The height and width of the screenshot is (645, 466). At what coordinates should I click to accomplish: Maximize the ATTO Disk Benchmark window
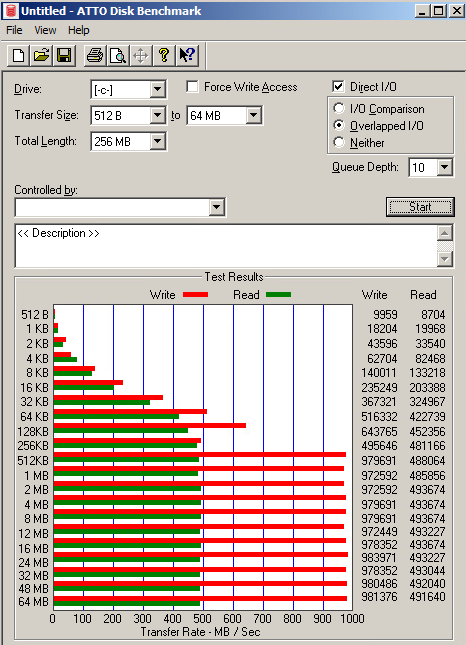(438, 11)
